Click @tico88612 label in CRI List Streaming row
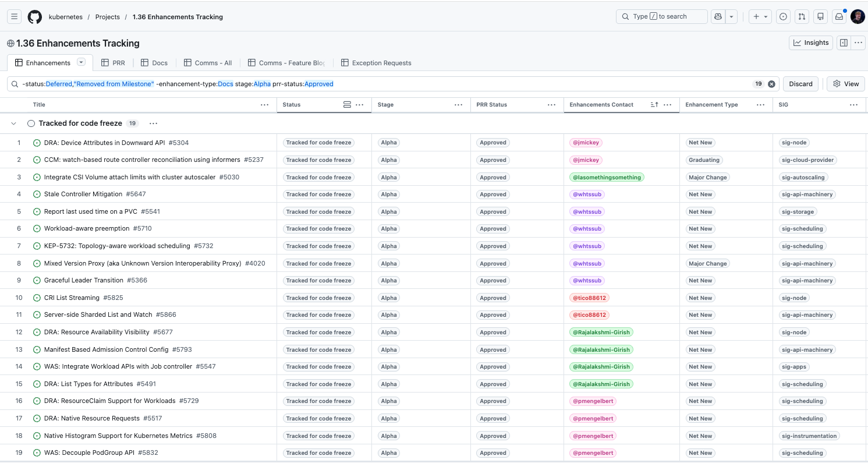Viewport: 868px width, 463px height. (x=589, y=298)
